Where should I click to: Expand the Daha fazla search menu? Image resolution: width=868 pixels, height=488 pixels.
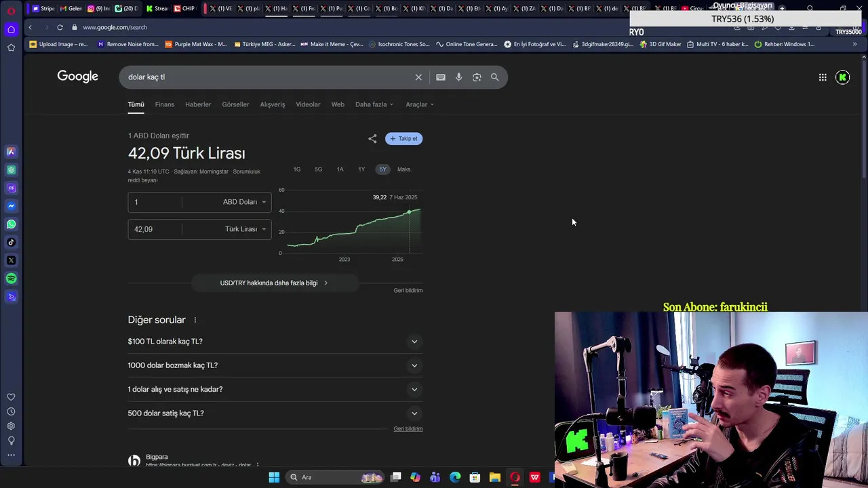(374, 104)
